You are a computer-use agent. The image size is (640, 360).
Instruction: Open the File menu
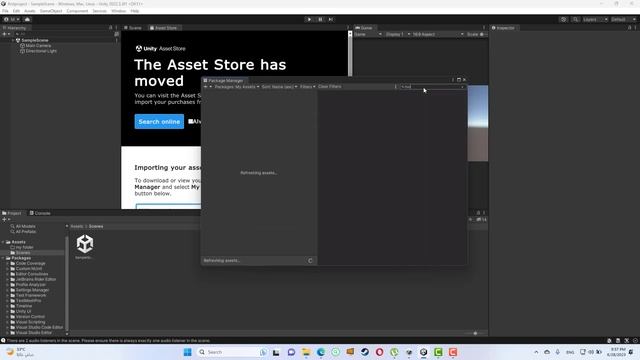(x=5, y=11)
